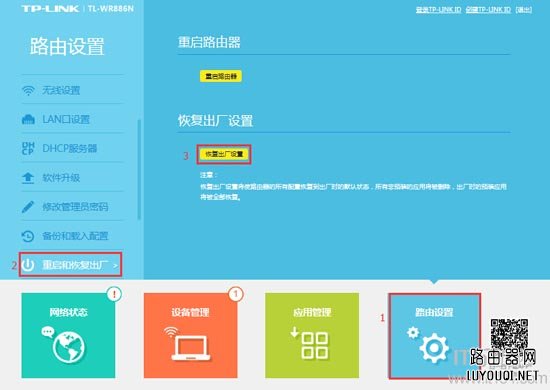Follow the 登录TP-LINK ID link
The image size is (550, 390).
pyautogui.click(x=438, y=10)
